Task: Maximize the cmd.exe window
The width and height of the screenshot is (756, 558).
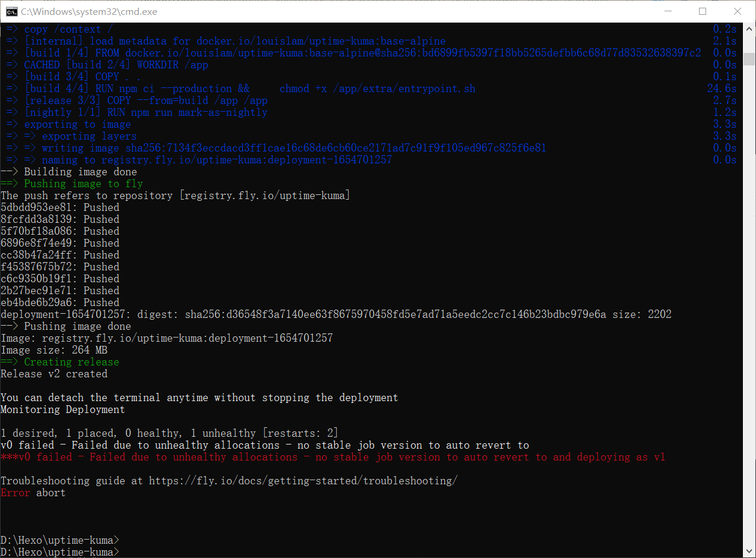Action: pyautogui.click(x=703, y=11)
